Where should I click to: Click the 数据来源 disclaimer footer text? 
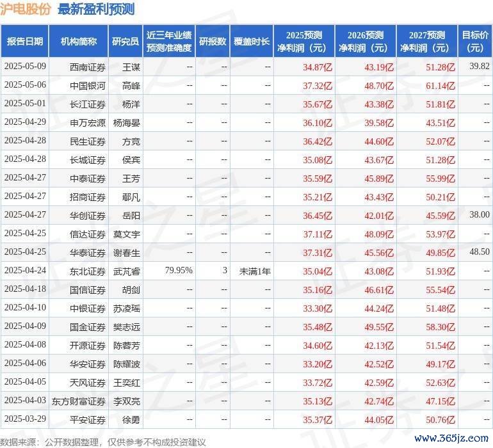point(103,442)
